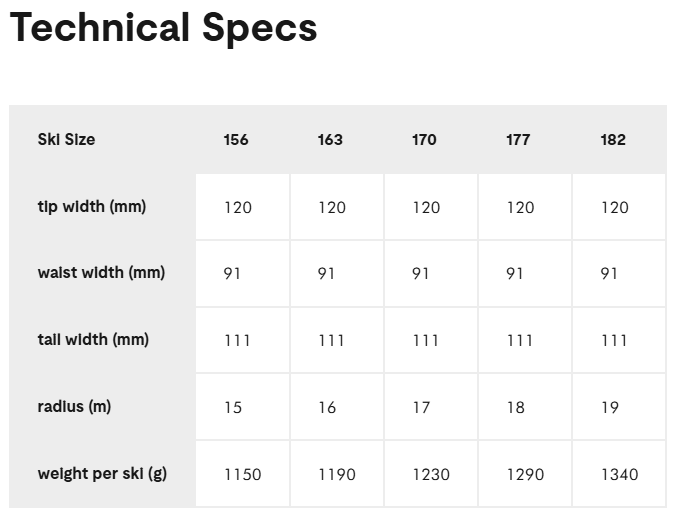This screenshot has width=682, height=523.
Task: Select the 163 ski size column header
Action: coord(330,140)
